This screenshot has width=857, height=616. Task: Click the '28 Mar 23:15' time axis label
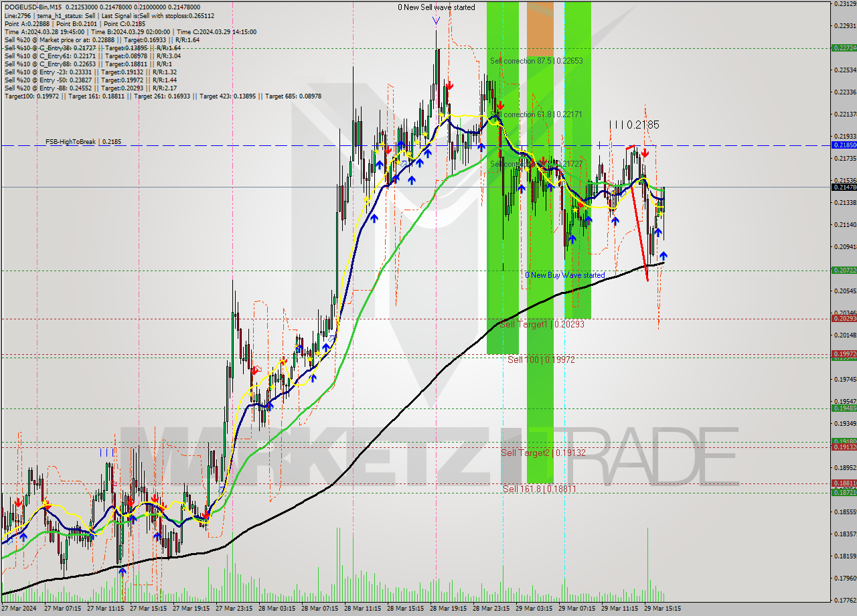(x=491, y=609)
